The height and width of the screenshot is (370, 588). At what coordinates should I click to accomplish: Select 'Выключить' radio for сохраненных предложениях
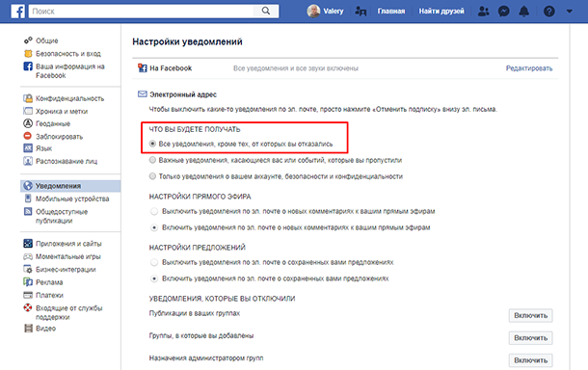(x=154, y=262)
